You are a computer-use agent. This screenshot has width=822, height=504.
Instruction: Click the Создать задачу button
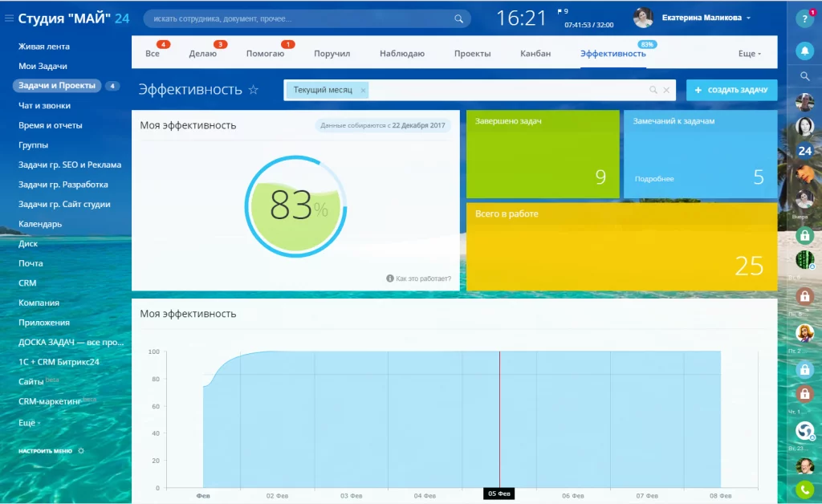click(731, 90)
